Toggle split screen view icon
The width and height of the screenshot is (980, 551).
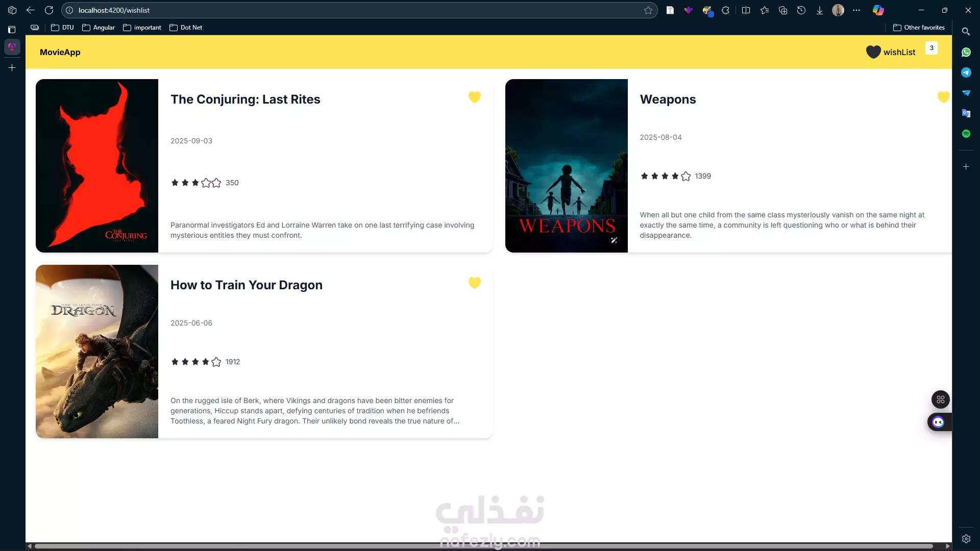point(746,10)
